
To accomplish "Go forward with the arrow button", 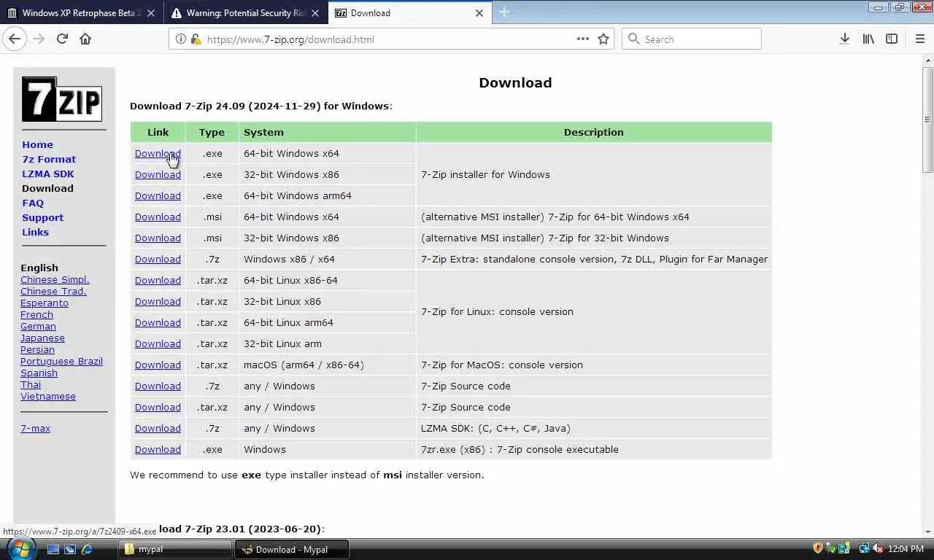I will click(x=39, y=39).
